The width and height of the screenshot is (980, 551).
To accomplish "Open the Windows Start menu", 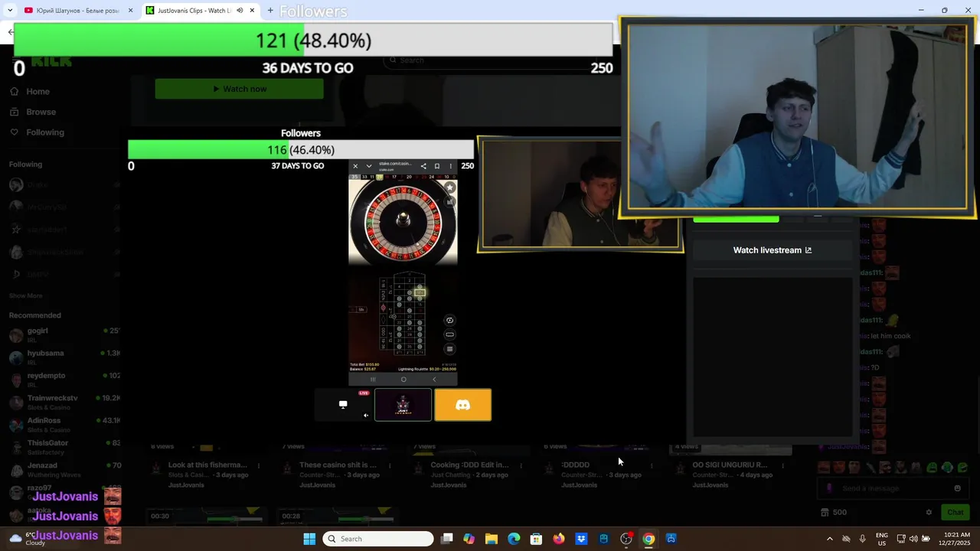I will [309, 539].
